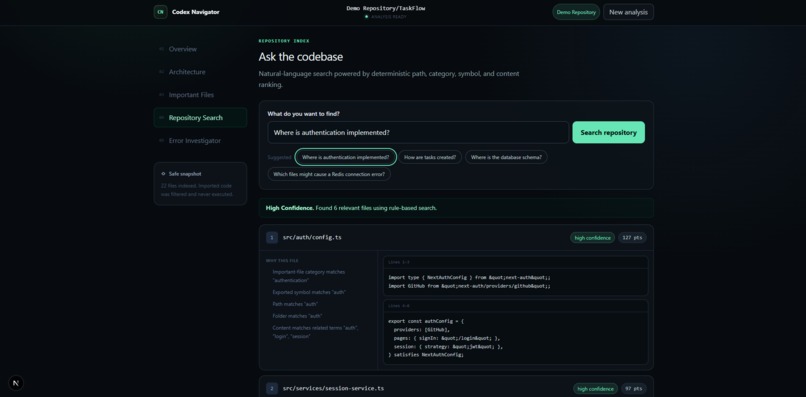Open the Overview sidebar section
The width and height of the screenshot is (806, 397).
coord(200,49)
